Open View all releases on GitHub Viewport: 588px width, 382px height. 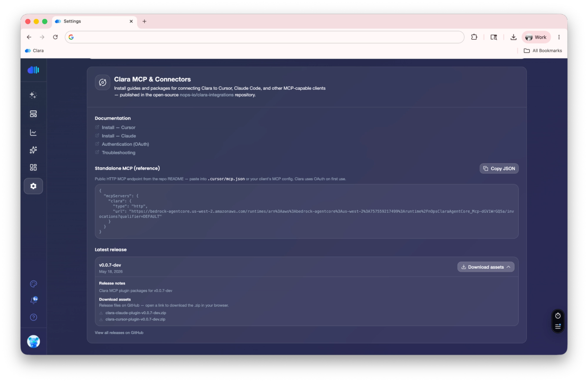coord(119,332)
